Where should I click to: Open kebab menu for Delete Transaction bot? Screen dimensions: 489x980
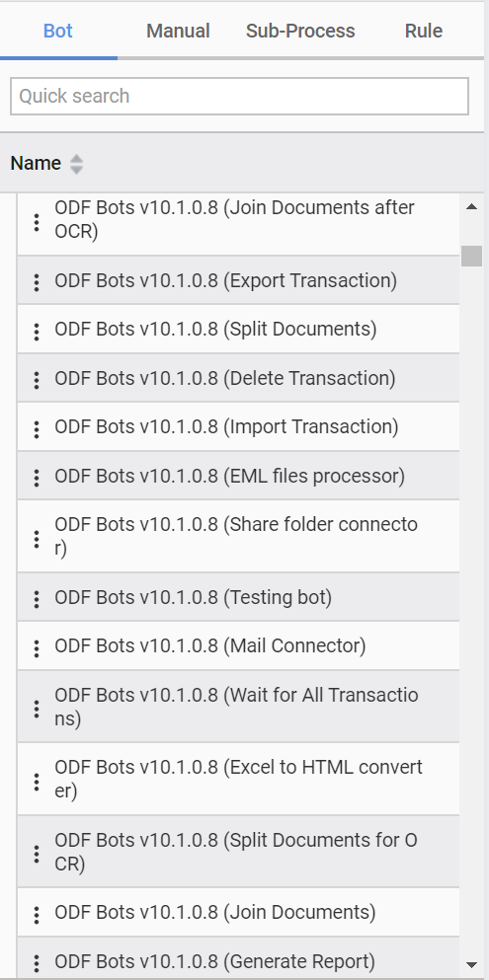(x=37, y=380)
